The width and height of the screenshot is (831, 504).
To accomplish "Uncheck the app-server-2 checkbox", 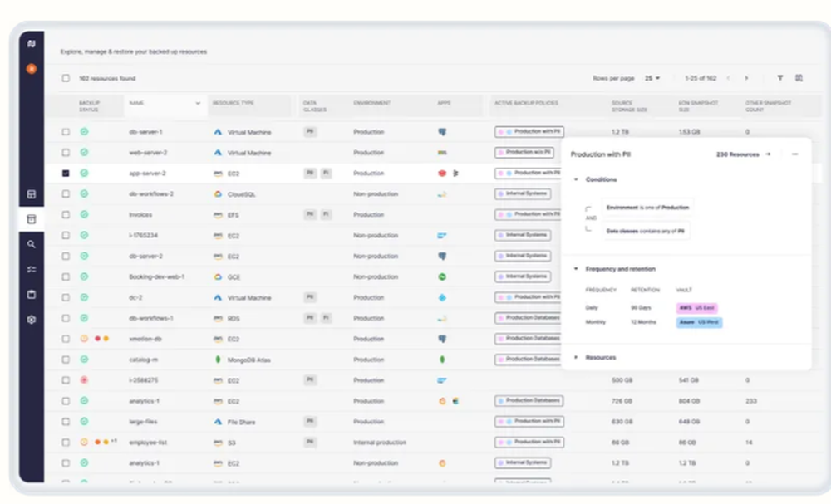I will click(66, 173).
